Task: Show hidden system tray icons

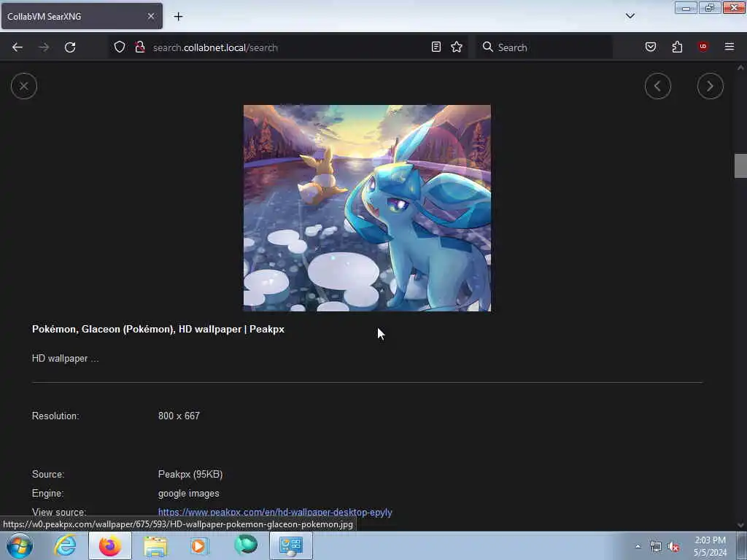Action: click(x=638, y=546)
